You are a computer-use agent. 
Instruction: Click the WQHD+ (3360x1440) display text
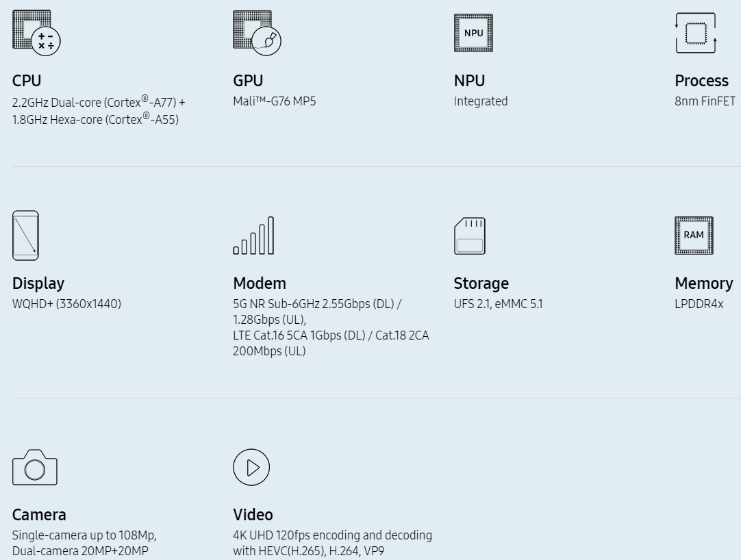point(66,303)
